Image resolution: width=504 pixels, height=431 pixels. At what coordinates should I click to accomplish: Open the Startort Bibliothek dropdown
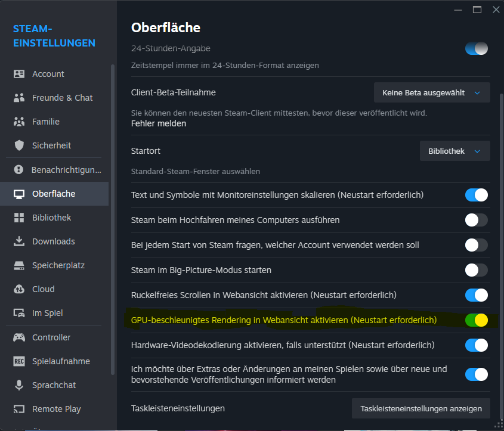coord(455,151)
